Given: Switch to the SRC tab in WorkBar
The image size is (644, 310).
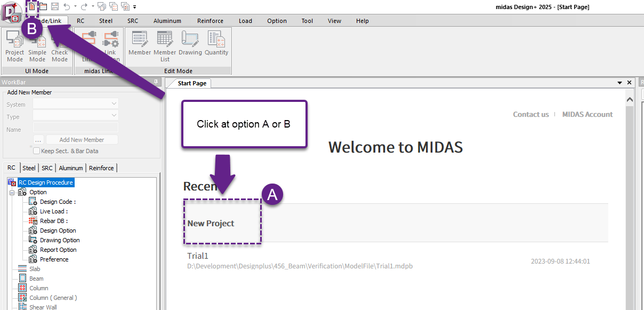Looking at the screenshot, I should pyautogui.click(x=47, y=168).
